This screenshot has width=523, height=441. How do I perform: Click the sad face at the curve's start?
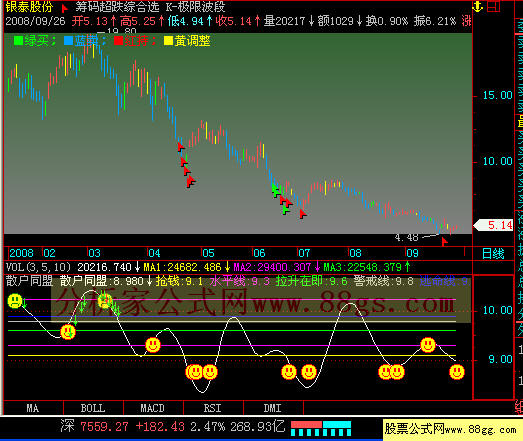point(15,301)
